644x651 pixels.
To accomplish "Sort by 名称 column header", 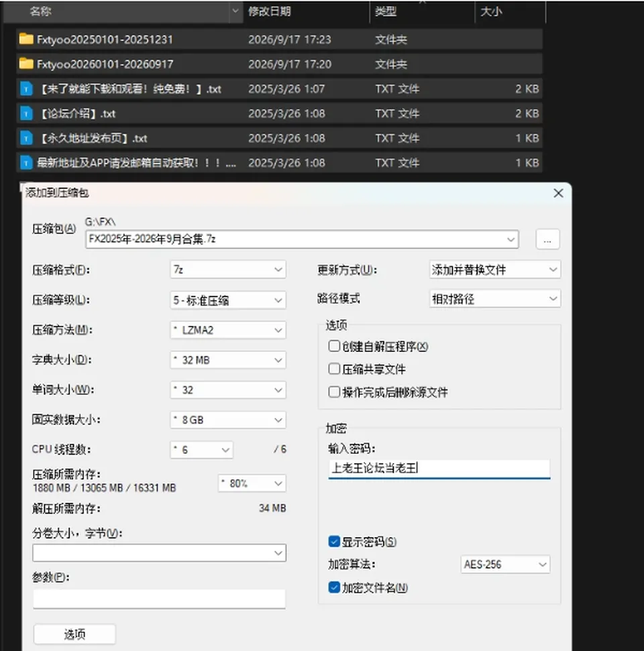I will tap(41, 11).
